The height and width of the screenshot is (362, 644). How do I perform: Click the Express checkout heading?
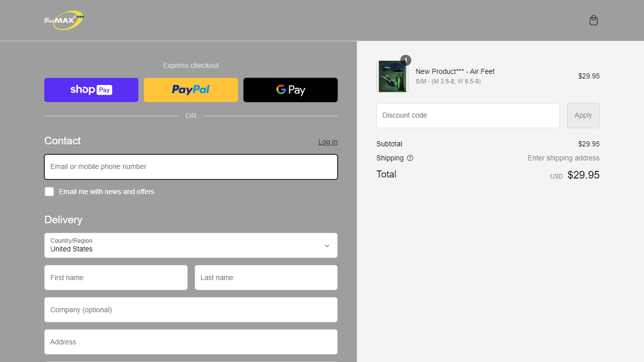191,65
